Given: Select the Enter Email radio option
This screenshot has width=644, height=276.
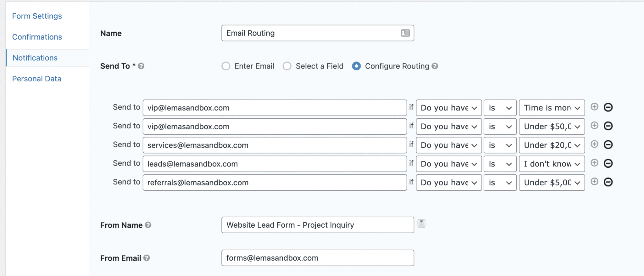Looking at the screenshot, I should [226, 66].
